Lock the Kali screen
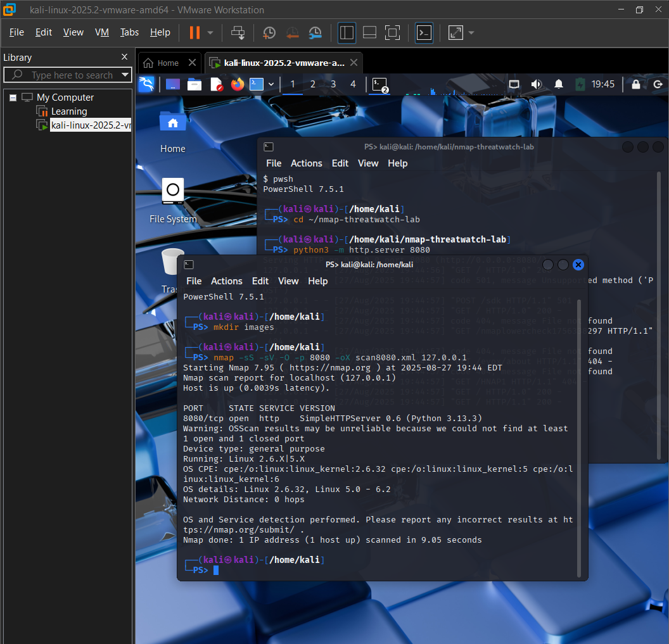The image size is (669, 644). (635, 84)
